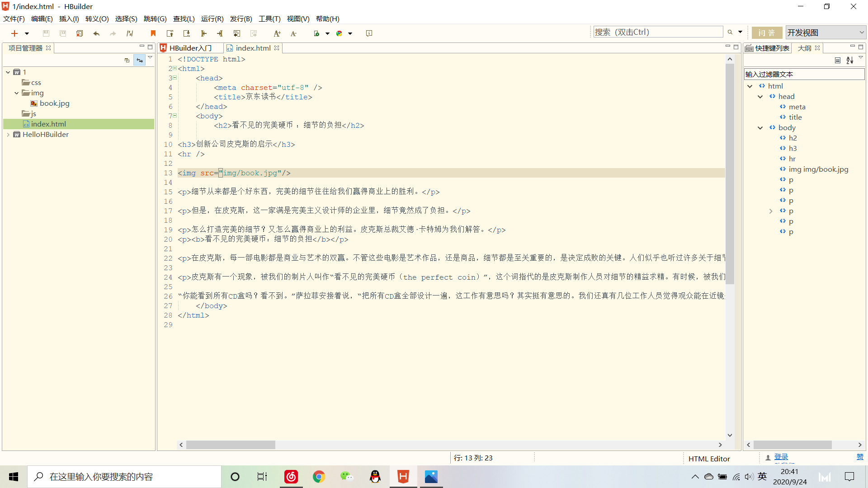Open the 插入(I) menu
Viewport: 868px width, 488px height.
tap(69, 19)
